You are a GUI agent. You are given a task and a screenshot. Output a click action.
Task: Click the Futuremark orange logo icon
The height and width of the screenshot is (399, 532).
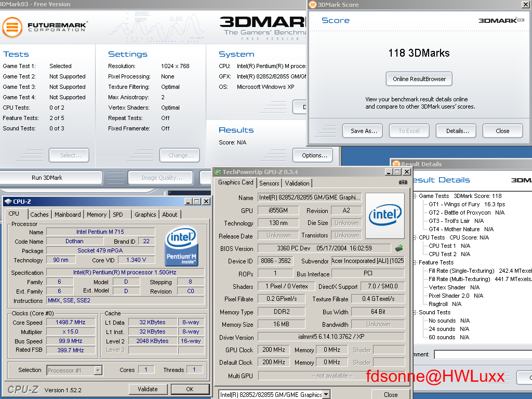12,27
